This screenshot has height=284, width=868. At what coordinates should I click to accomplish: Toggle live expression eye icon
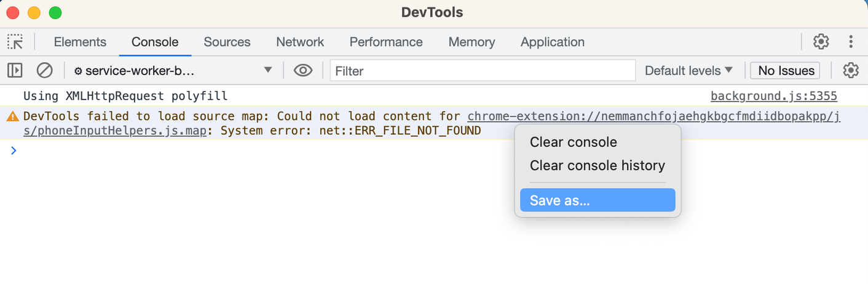pos(303,71)
